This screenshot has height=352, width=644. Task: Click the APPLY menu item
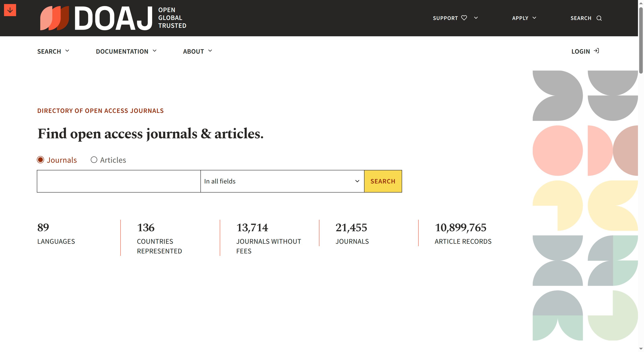coord(520,18)
